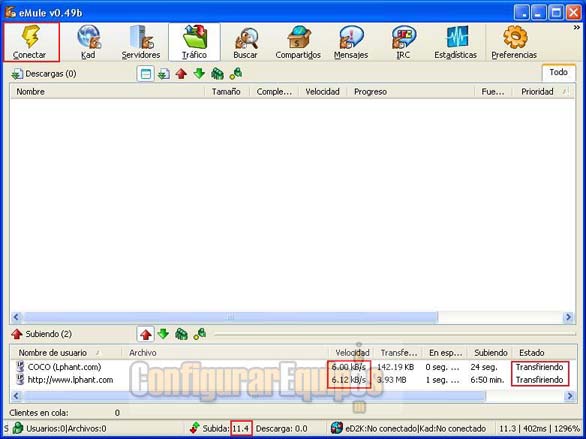
Task: Click the Subida/Descarga speed arrows icon
Action: (195, 428)
